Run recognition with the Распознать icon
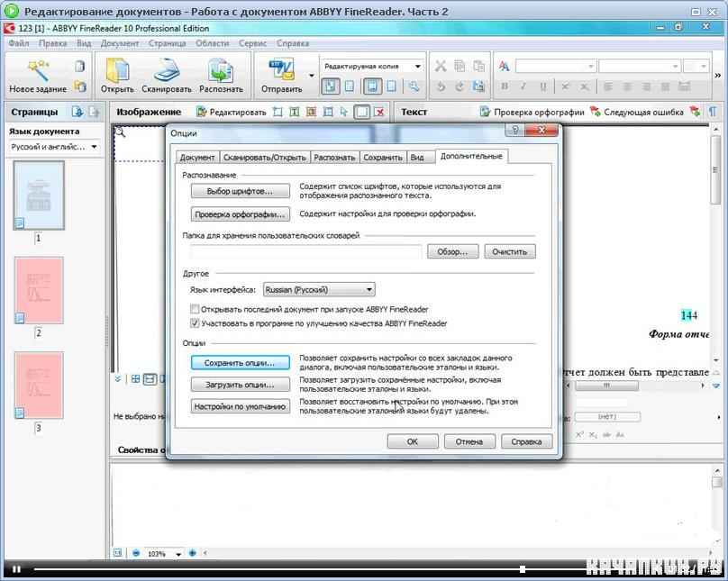 (x=220, y=70)
